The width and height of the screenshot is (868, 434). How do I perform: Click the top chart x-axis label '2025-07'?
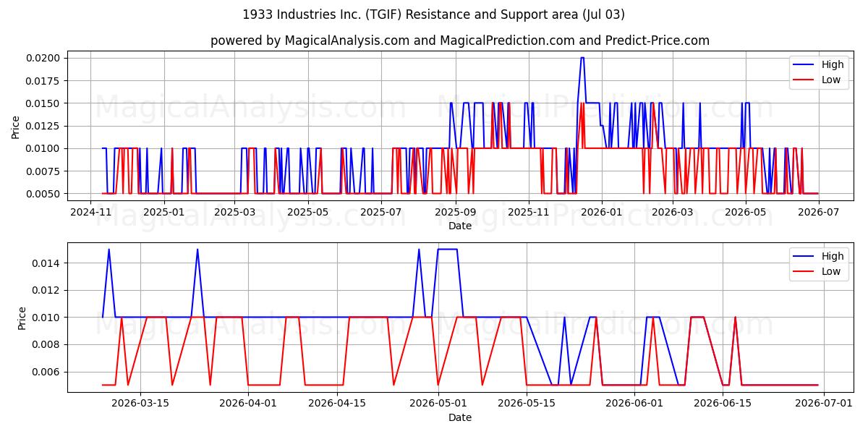click(x=381, y=213)
